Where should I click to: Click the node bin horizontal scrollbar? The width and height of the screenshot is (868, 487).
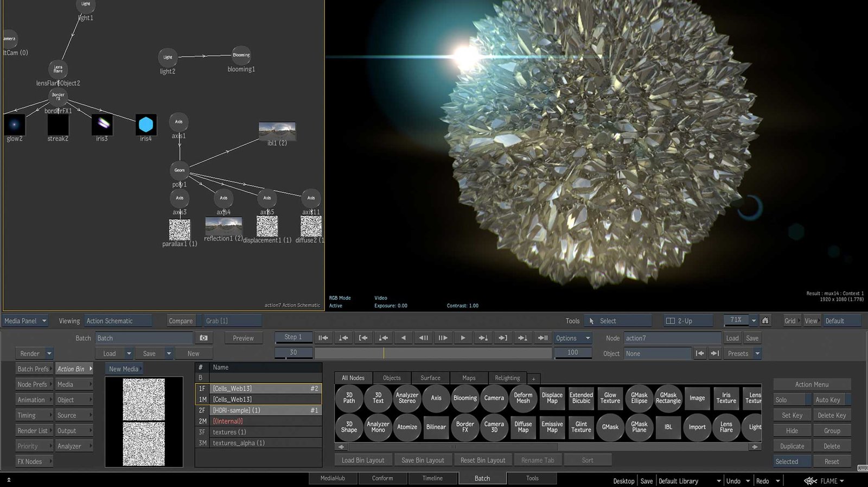pyautogui.click(x=451, y=447)
